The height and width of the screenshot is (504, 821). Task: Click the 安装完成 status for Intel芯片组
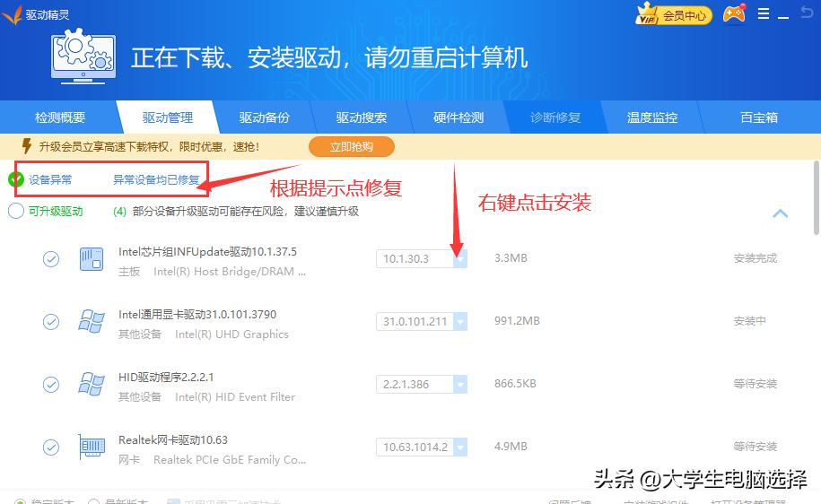(x=755, y=258)
